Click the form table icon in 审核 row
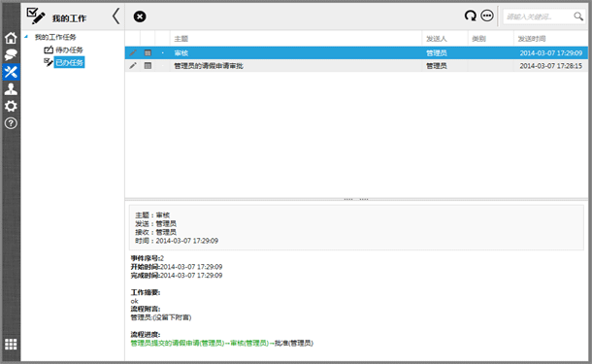The image size is (592, 364). click(x=148, y=52)
